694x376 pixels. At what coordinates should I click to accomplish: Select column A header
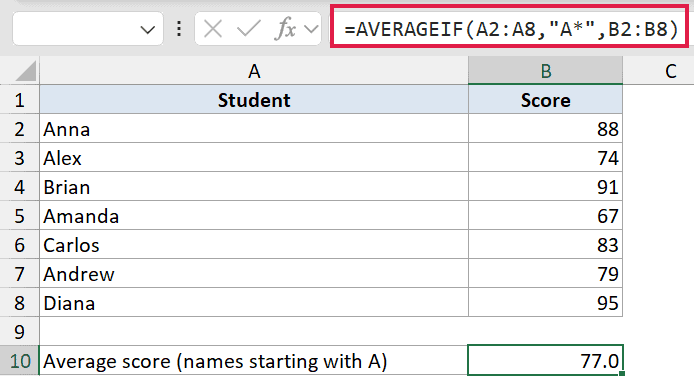[254, 71]
